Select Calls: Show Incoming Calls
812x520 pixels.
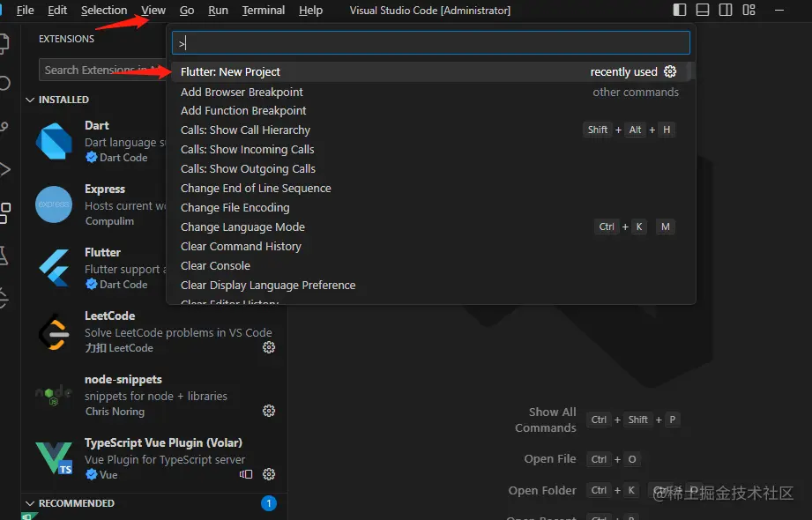[x=431, y=150]
